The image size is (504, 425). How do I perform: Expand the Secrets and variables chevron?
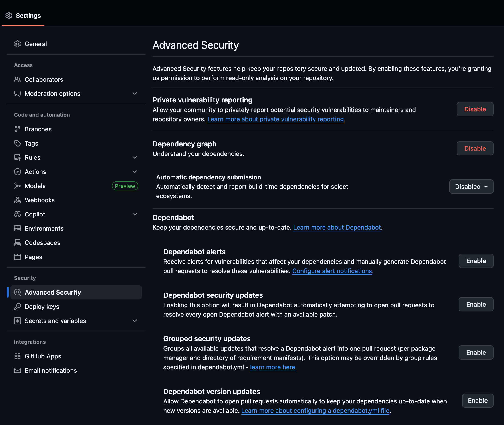(x=135, y=321)
